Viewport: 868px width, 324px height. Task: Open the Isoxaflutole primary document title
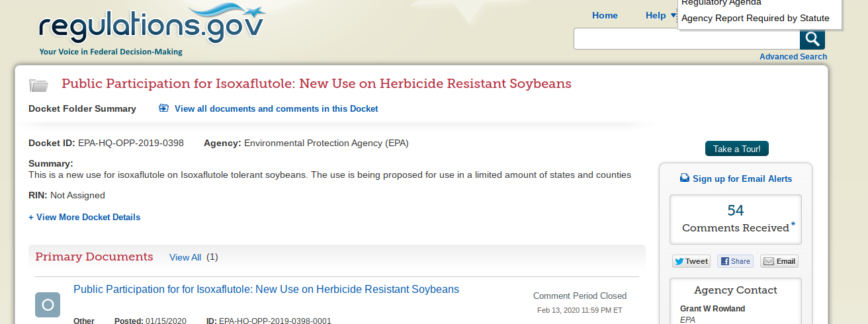[x=266, y=289]
